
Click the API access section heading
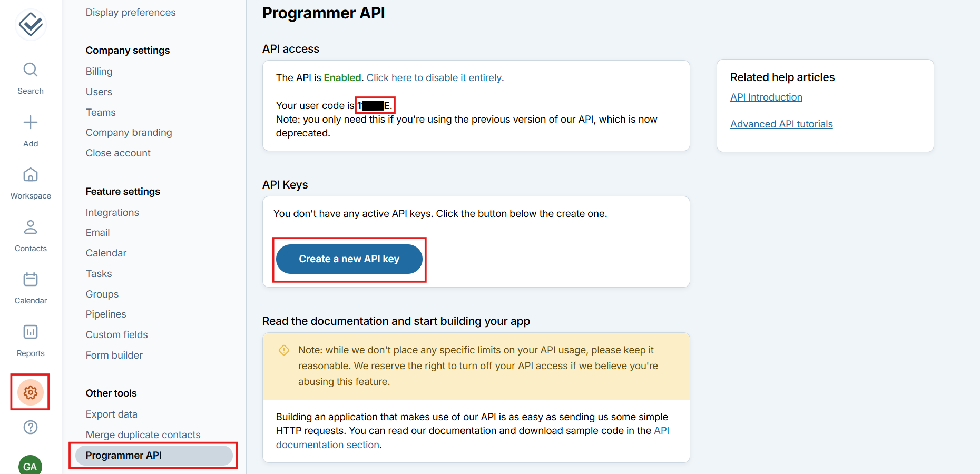[291, 49]
